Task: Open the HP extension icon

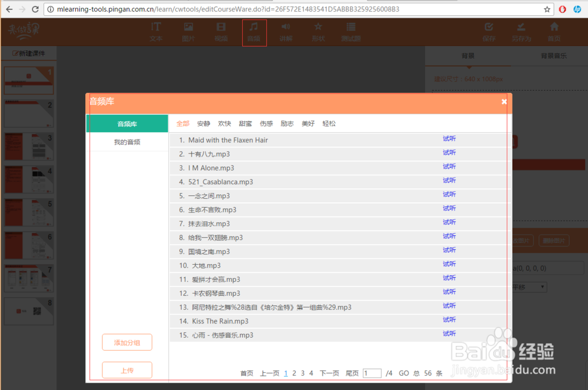Action: [577, 9]
